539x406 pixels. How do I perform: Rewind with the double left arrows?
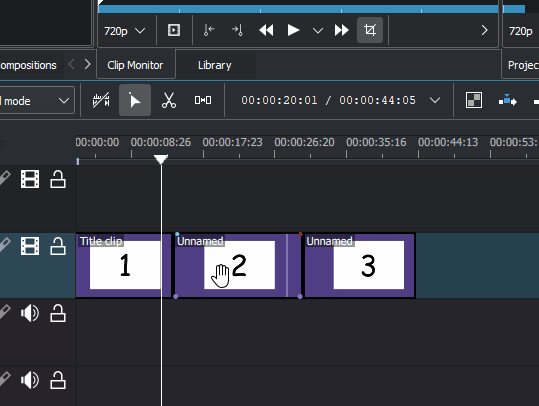(x=266, y=30)
